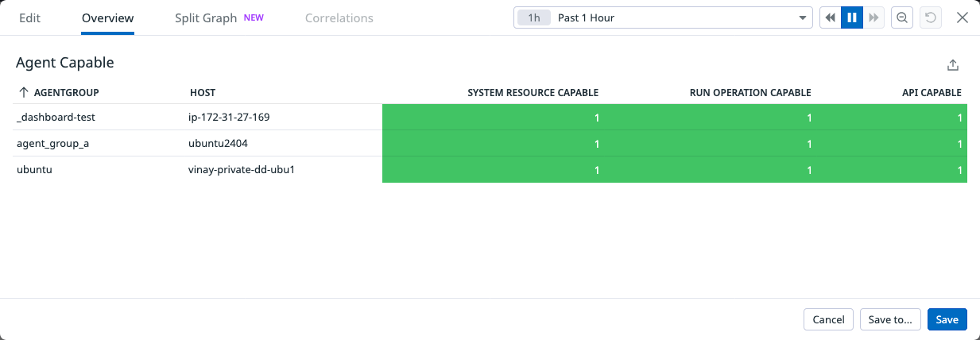Zoom out the time range

pyautogui.click(x=902, y=17)
